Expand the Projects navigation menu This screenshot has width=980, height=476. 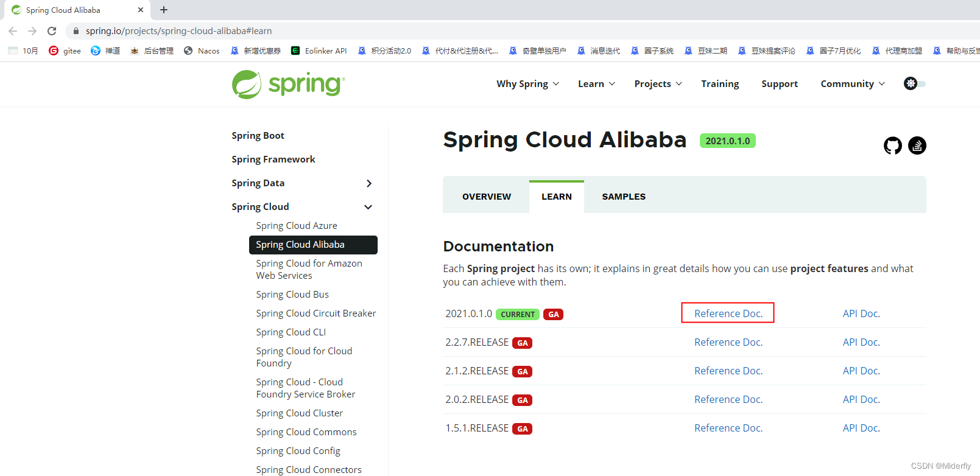tap(658, 84)
